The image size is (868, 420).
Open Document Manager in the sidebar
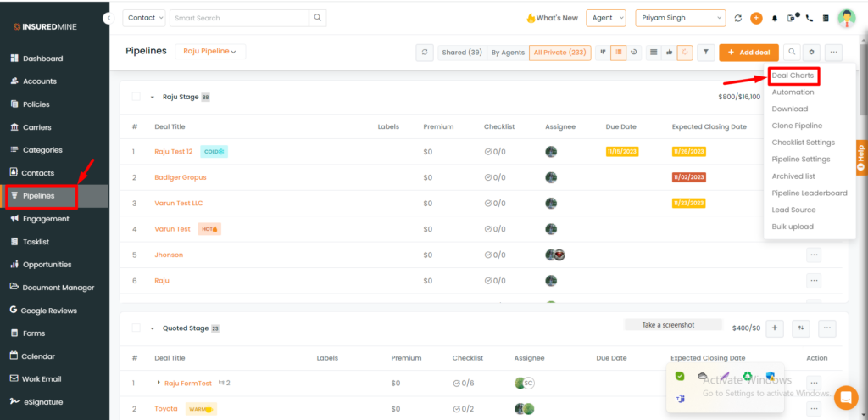tap(52, 288)
